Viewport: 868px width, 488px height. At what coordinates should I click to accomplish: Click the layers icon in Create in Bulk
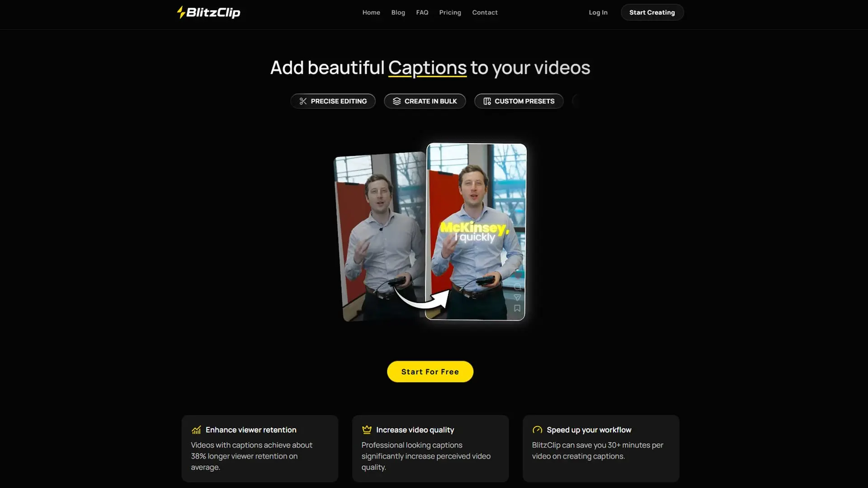point(396,101)
